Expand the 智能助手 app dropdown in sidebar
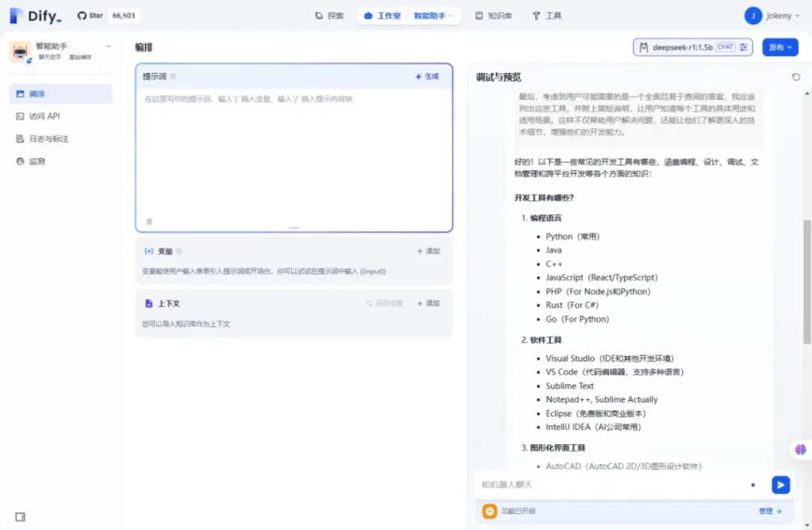The width and height of the screenshot is (812, 530). 108,47
